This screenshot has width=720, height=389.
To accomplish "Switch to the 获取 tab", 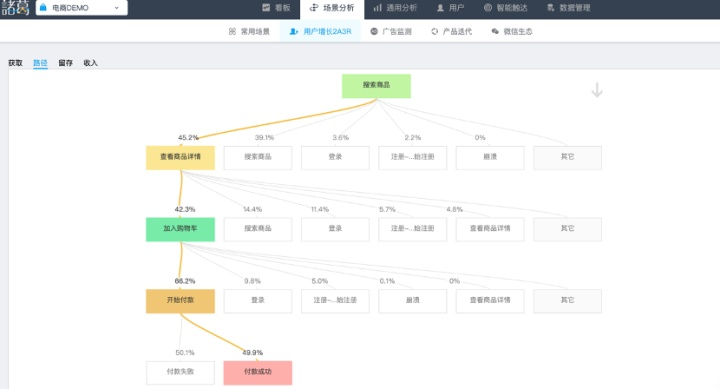I will click(15, 63).
